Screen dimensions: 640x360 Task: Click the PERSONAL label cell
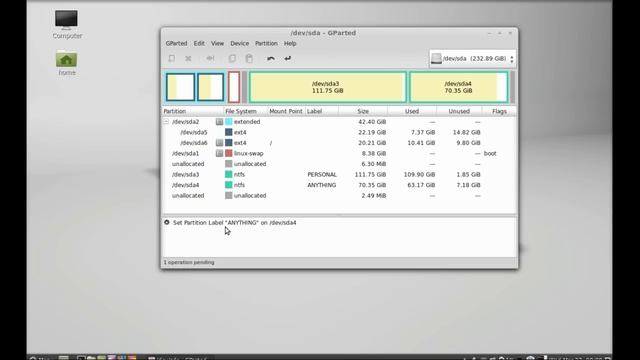[x=322, y=174]
